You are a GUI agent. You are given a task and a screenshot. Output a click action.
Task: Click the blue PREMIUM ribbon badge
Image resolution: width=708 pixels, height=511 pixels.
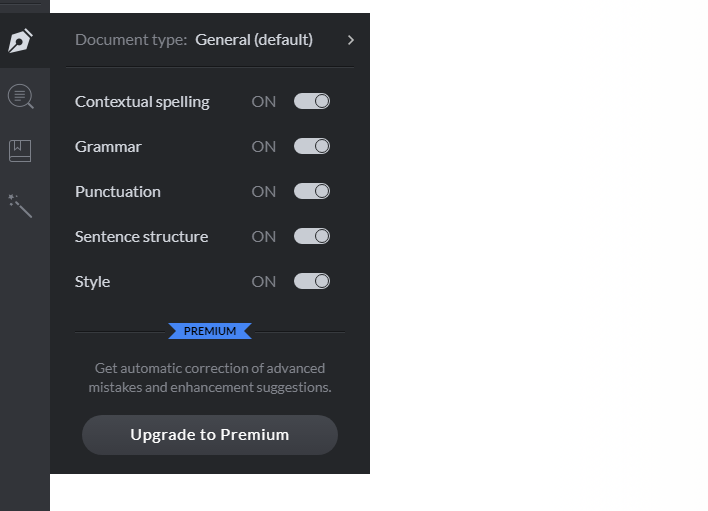pos(210,331)
